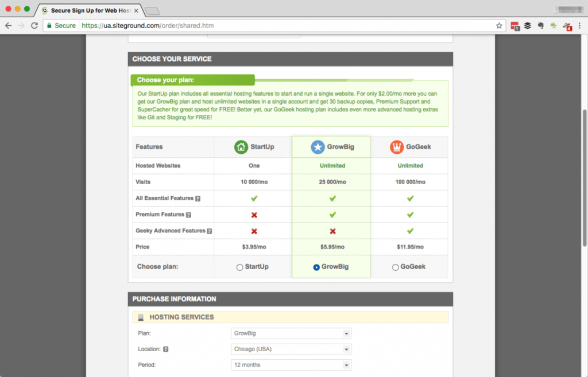Go back using the browser back arrow

coord(8,25)
